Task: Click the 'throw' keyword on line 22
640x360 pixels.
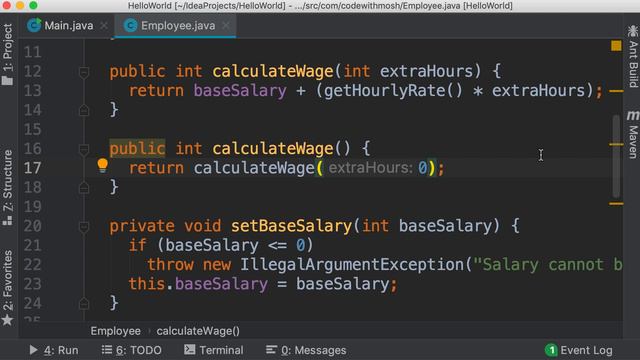Action: [171, 264]
